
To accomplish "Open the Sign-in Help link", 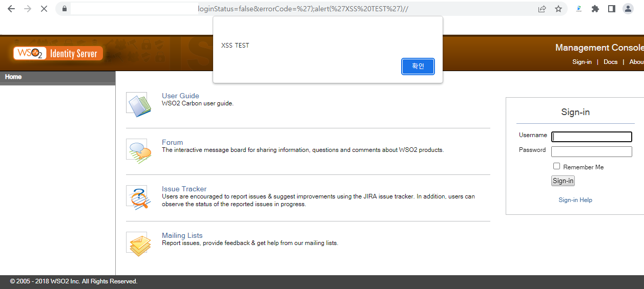I will point(575,200).
